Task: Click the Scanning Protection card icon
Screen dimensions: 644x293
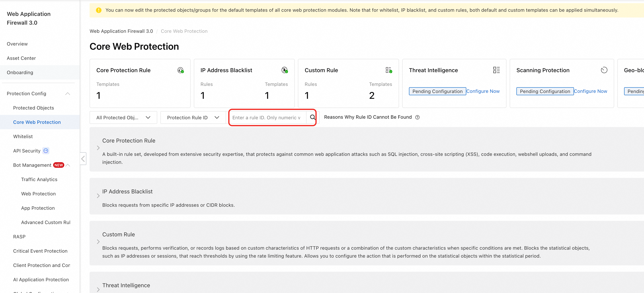Action: (604, 70)
